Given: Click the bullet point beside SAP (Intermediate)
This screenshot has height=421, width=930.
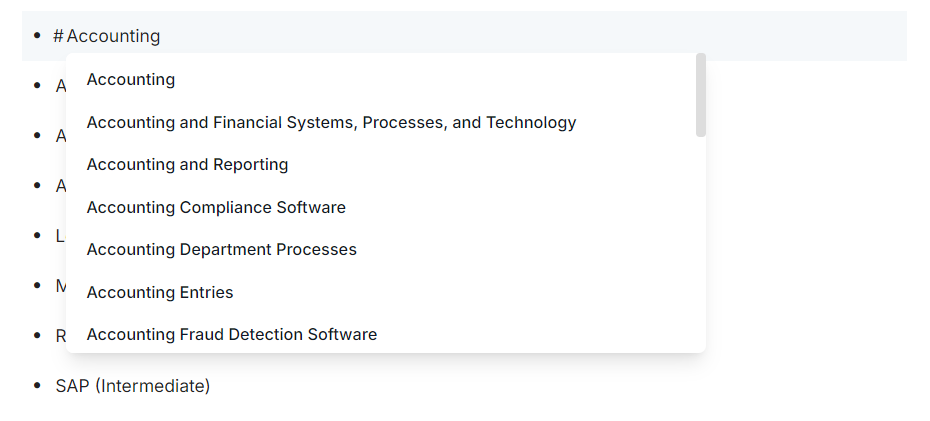Looking at the screenshot, I should pos(37,386).
